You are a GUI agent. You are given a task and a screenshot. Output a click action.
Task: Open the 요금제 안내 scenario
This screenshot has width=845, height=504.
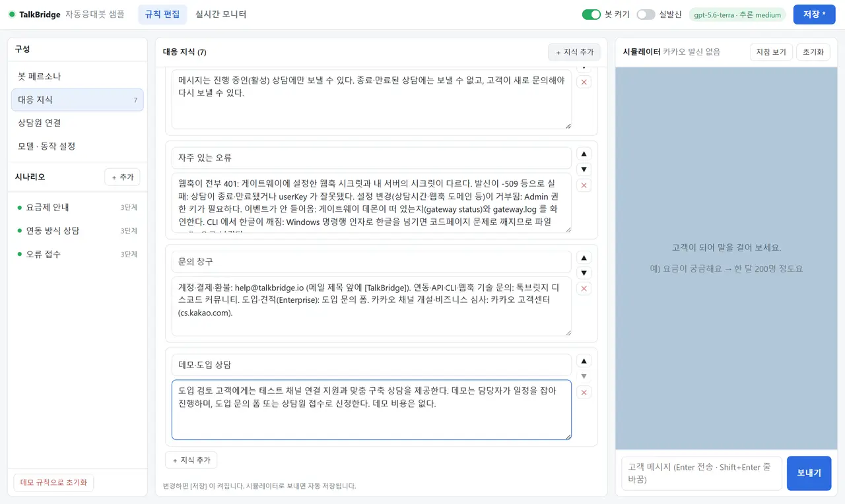tap(77, 207)
